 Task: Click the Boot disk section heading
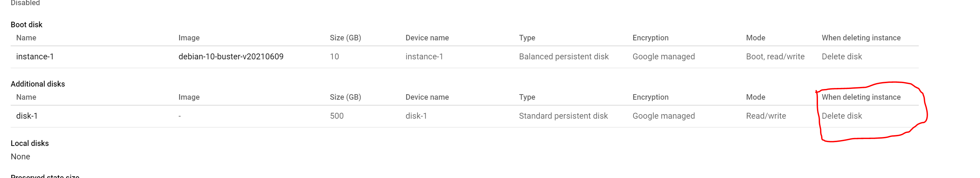coord(26,25)
